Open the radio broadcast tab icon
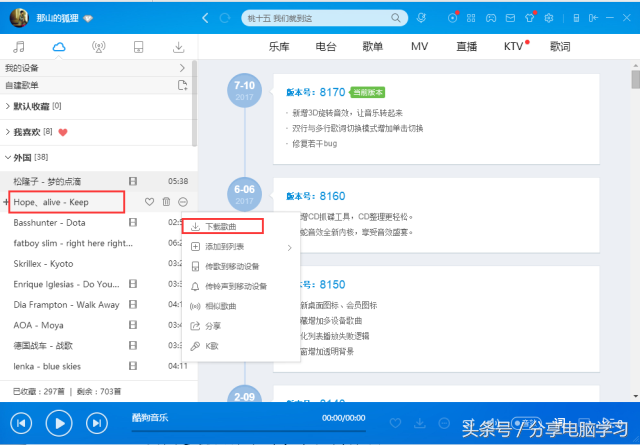This screenshot has width=640, height=445. [98, 47]
